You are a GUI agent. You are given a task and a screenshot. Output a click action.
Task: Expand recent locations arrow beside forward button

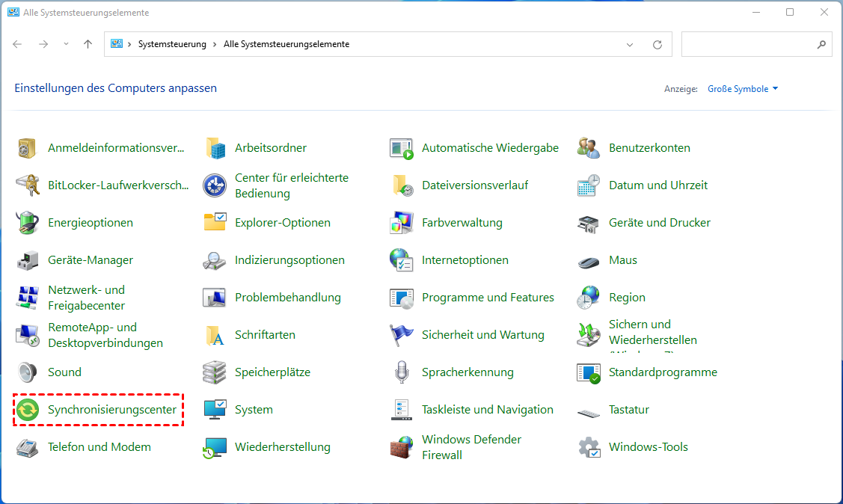66,44
